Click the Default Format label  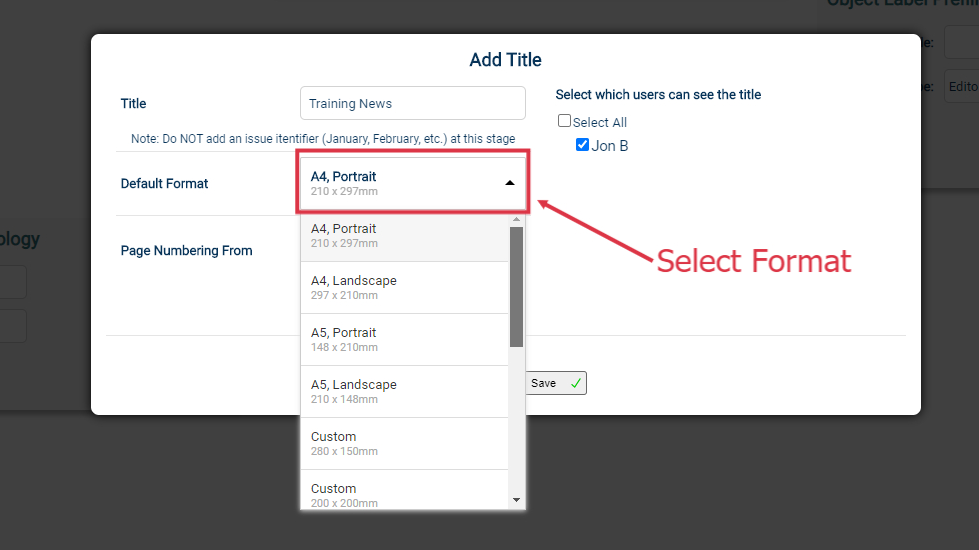(x=164, y=184)
